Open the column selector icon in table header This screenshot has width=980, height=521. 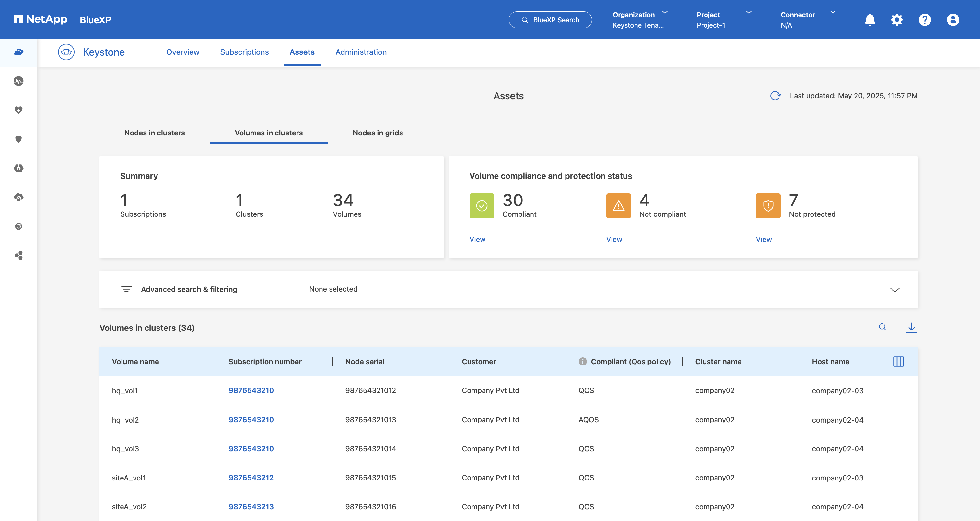898,362
